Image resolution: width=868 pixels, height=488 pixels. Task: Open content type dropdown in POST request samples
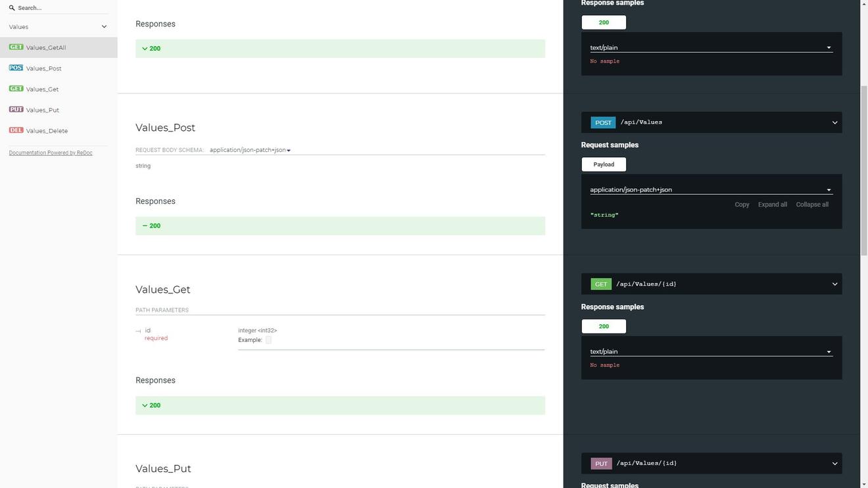(710, 190)
